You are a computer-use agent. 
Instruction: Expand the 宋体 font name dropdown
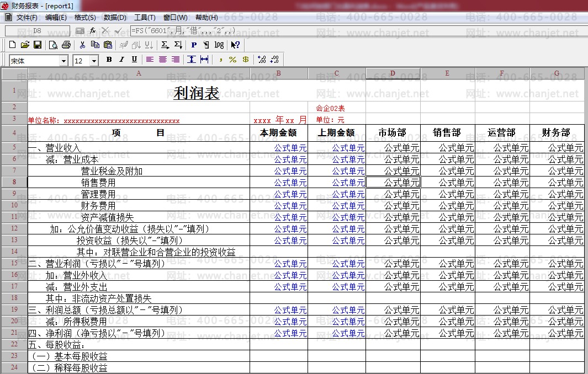click(x=64, y=61)
